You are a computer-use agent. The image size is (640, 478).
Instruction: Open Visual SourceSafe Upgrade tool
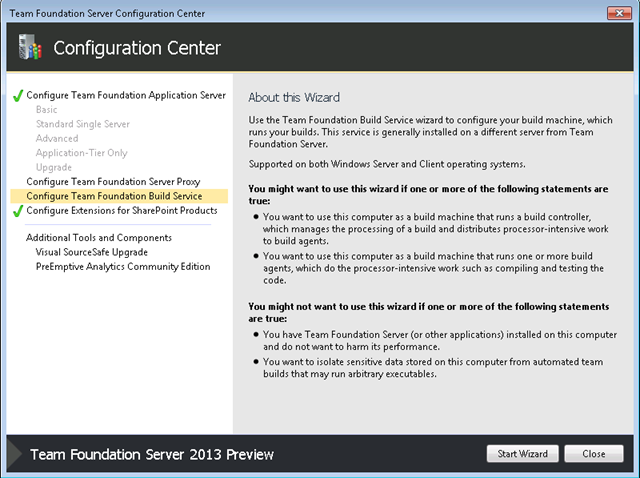[x=91, y=252]
